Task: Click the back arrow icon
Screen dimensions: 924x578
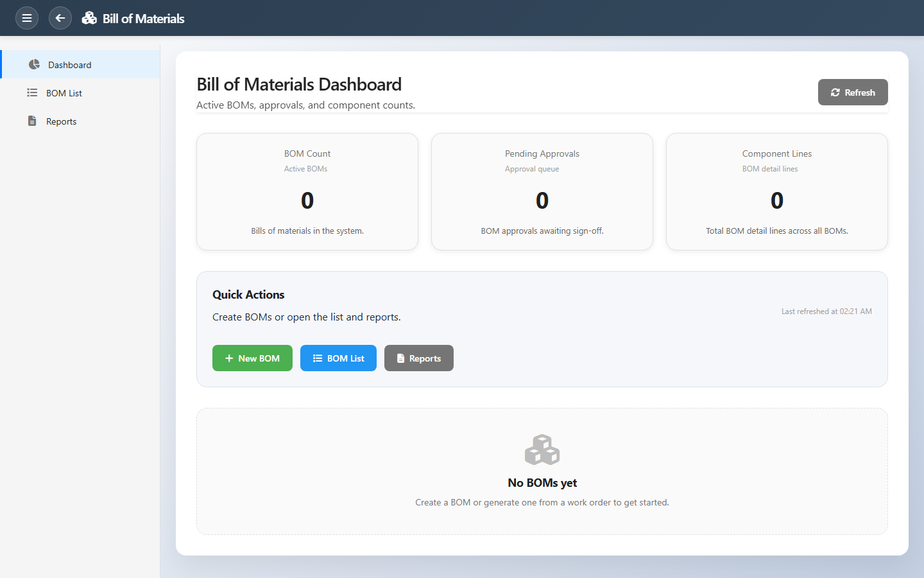Action: click(60, 18)
